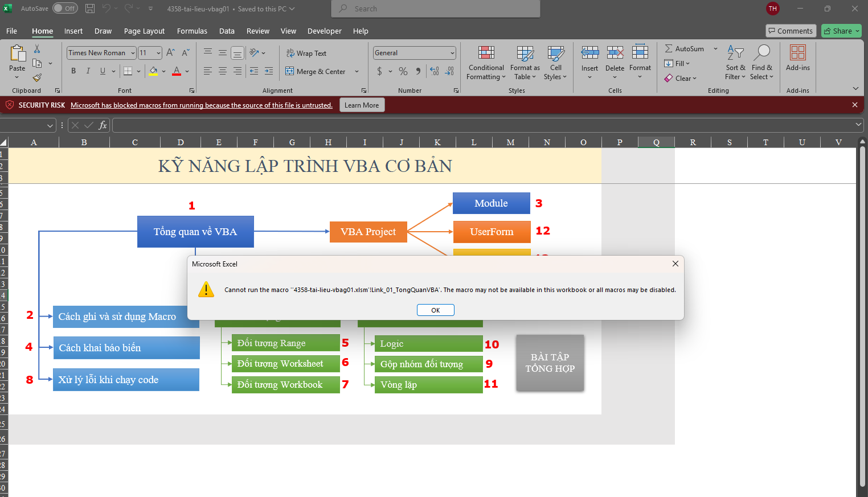Toggle Align Left in Alignment group
Image resolution: width=868 pixels, height=497 pixels.
click(208, 71)
